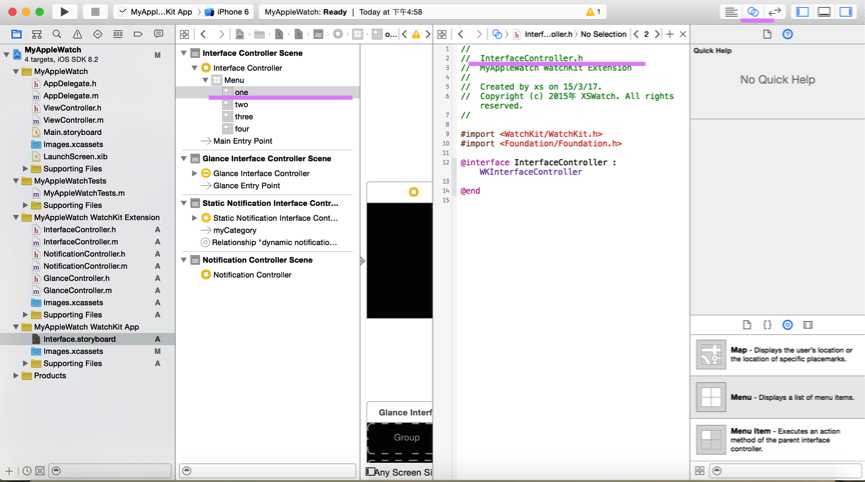Select myCategory in document outline

coord(235,230)
